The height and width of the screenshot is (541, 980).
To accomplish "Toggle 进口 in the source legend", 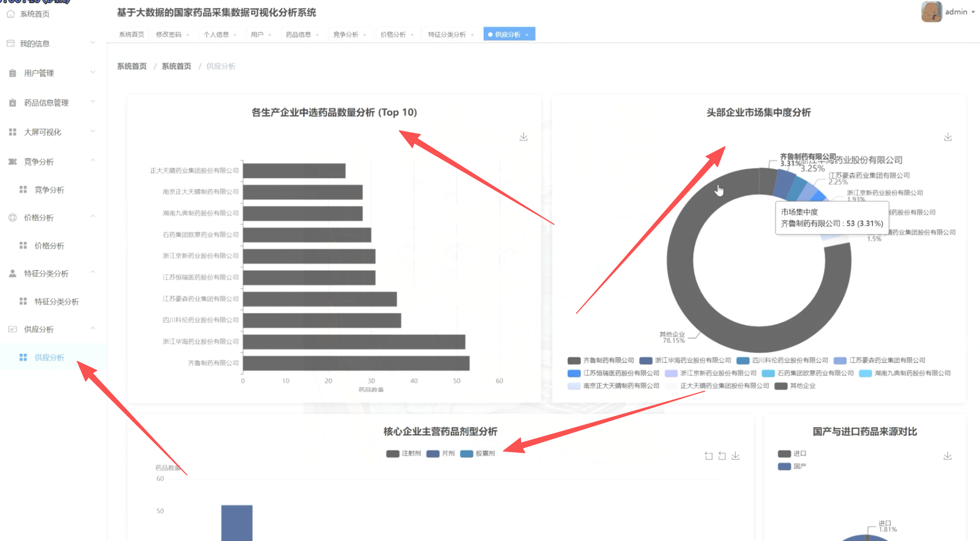I will click(x=792, y=454).
